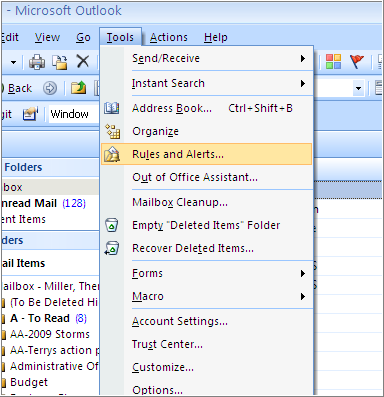
Task: Open the address bar dropdown arrow
Action: (x=358, y=88)
